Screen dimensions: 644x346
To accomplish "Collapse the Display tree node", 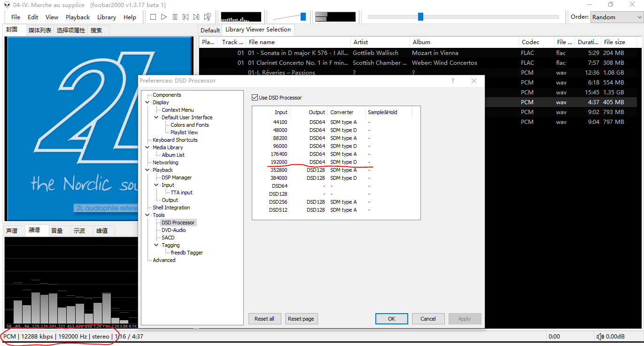I will [148, 102].
